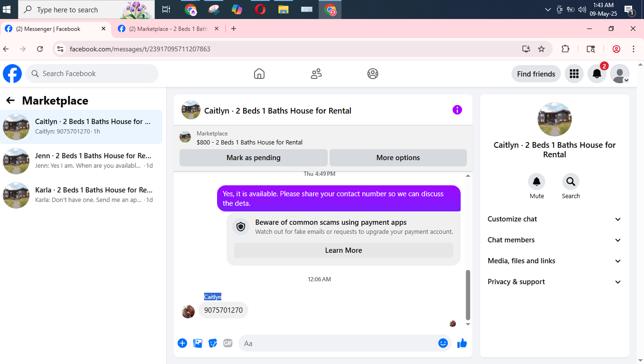Viewport: 644px width, 364px height.
Task: Open Task View on the taskbar
Action: [x=166, y=10]
